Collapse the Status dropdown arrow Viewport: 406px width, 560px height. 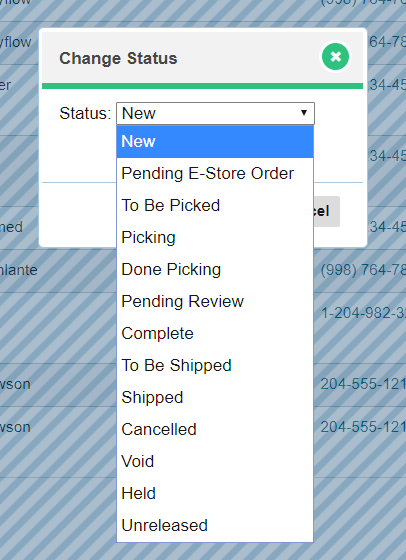pyautogui.click(x=304, y=113)
